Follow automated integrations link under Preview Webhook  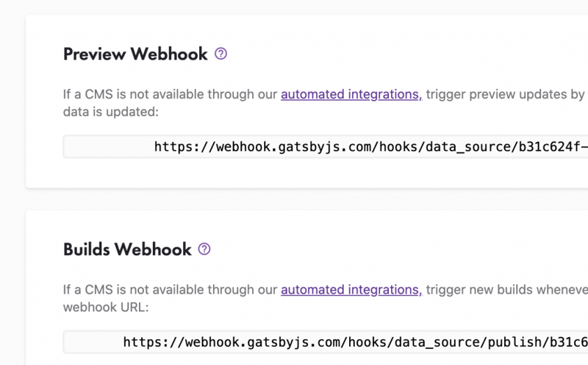coord(351,94)
